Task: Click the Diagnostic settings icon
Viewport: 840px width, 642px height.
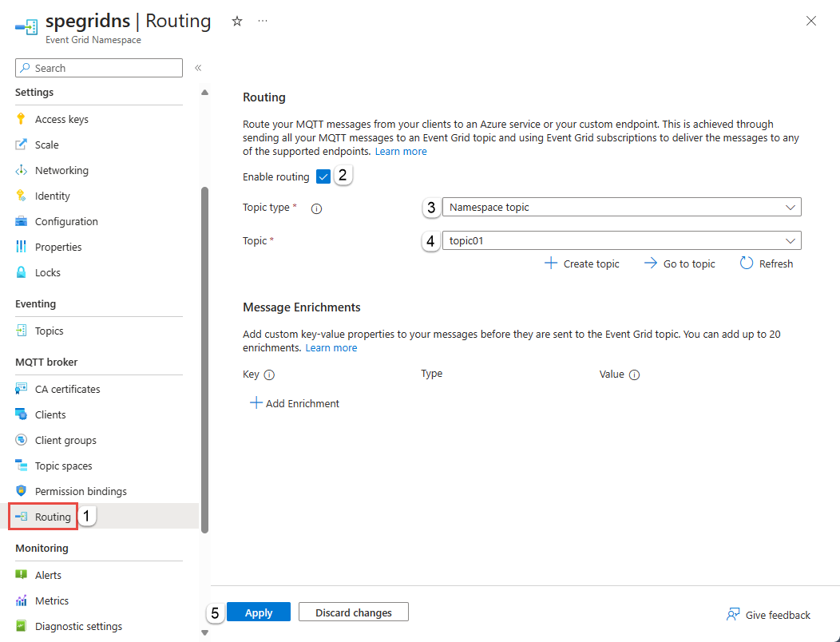Action: [21, 626]
